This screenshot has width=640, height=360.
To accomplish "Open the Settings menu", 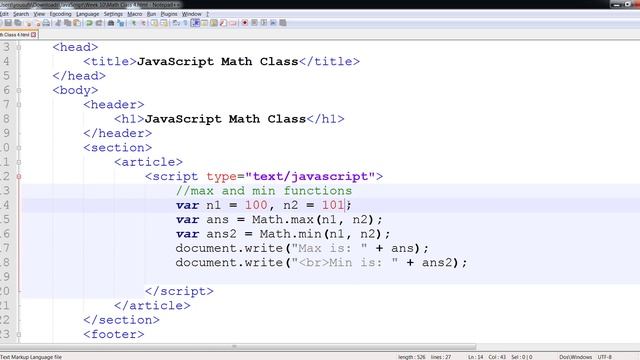I will [x=113, y=14].
